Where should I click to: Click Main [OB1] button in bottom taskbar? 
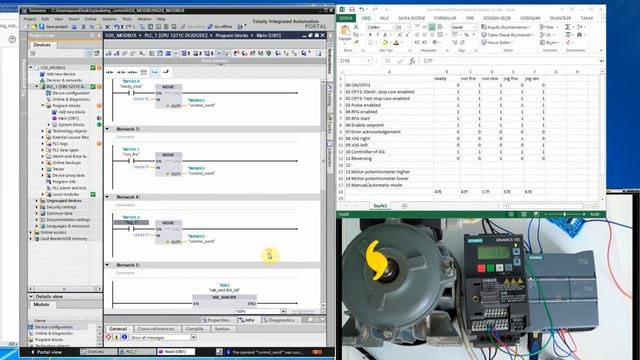click(176, 351)
